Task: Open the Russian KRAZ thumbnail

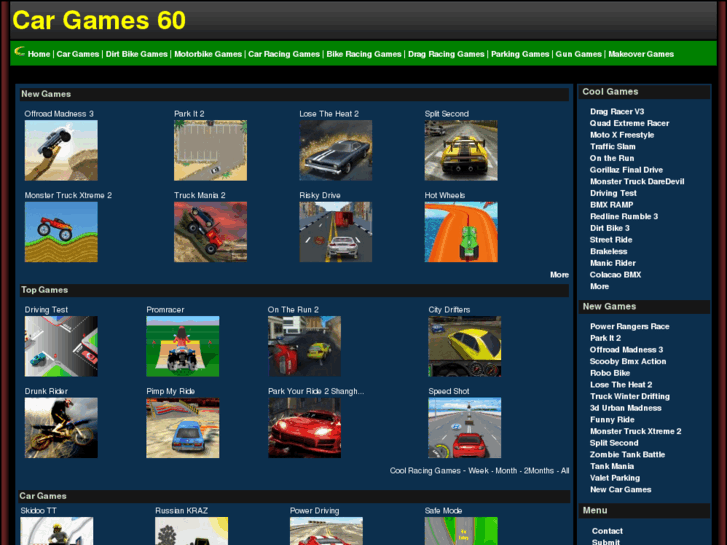Action: coord(191,531)
